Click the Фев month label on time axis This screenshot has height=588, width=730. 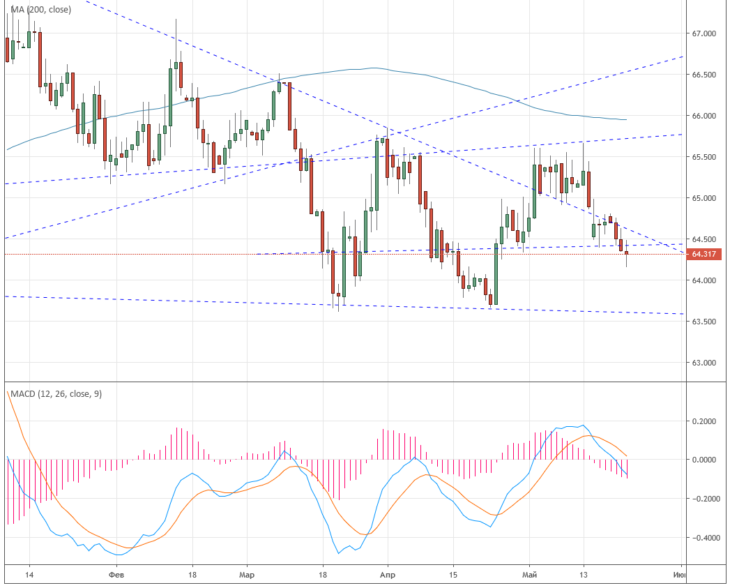click(x=116, y=575)
